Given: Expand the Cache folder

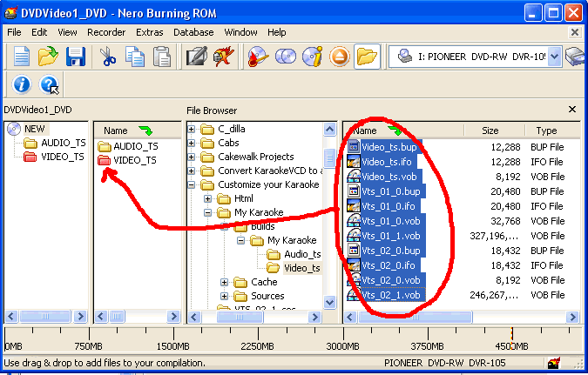Looking at the screenshot, I should [x=224, y=282].
